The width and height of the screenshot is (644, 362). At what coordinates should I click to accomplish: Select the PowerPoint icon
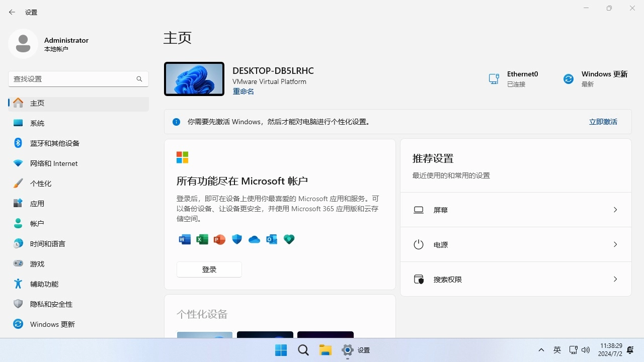click(219, 239)
